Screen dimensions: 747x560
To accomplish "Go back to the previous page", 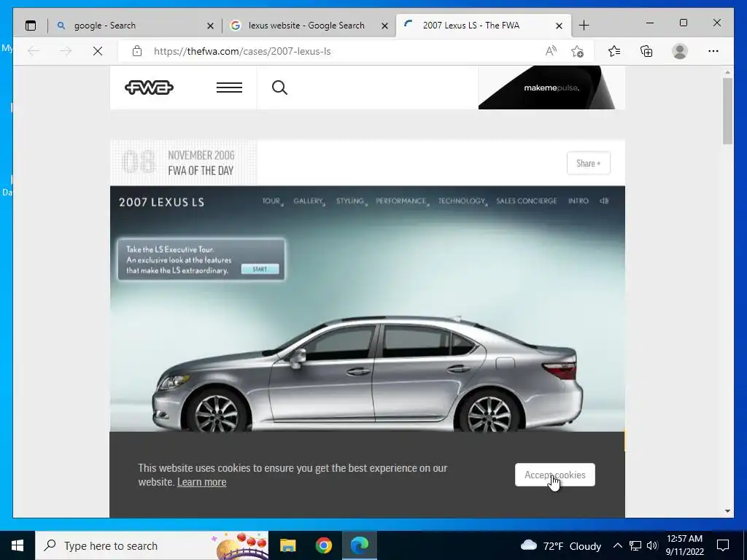I will click(34, 51).
